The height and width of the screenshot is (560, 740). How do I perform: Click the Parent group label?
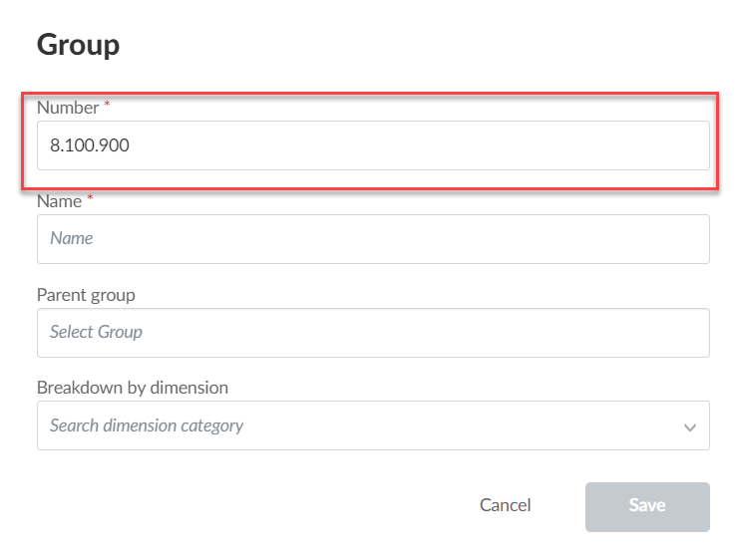pyautogui.click(x=86, y=295)
